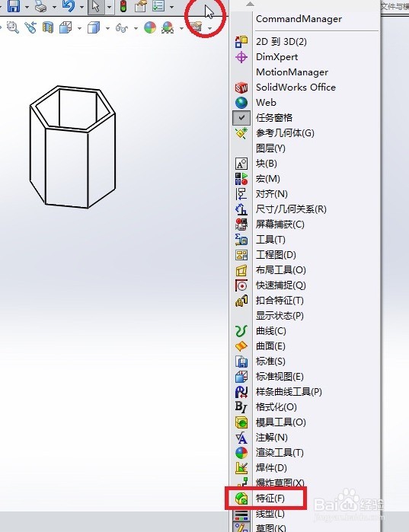Show the SolidWorks Office toolbar
The width and height of the screenshot is (409, 532).
(305, 88)
